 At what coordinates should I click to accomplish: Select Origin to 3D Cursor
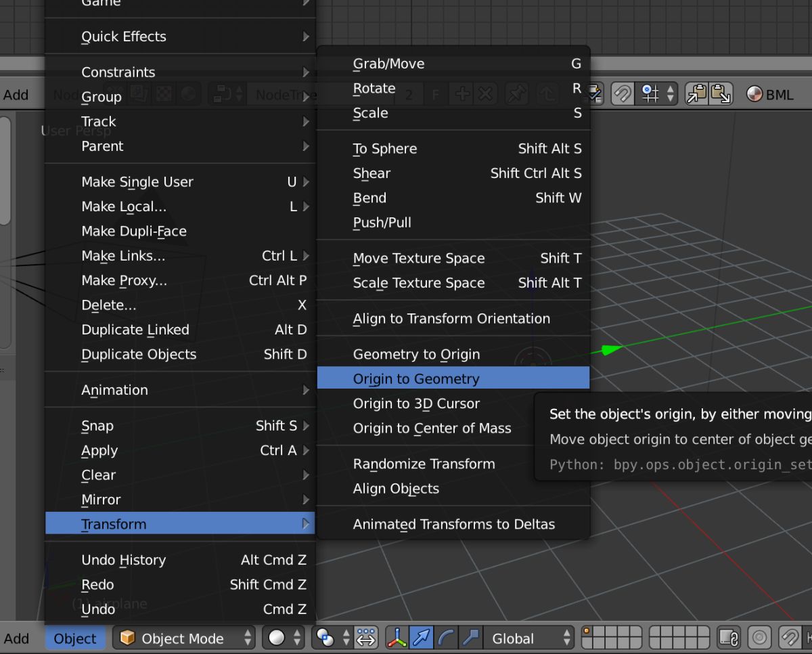point(453,404)
